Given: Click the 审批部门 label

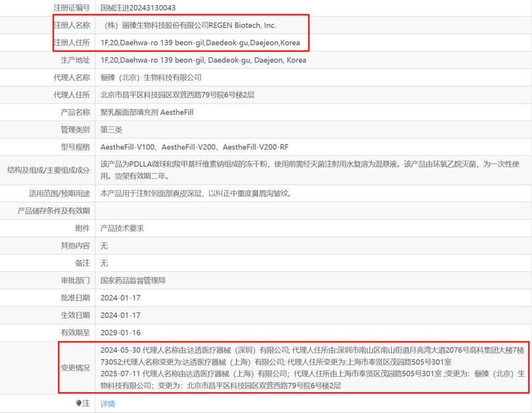Looking at the screenshot, I should point(75,281).
